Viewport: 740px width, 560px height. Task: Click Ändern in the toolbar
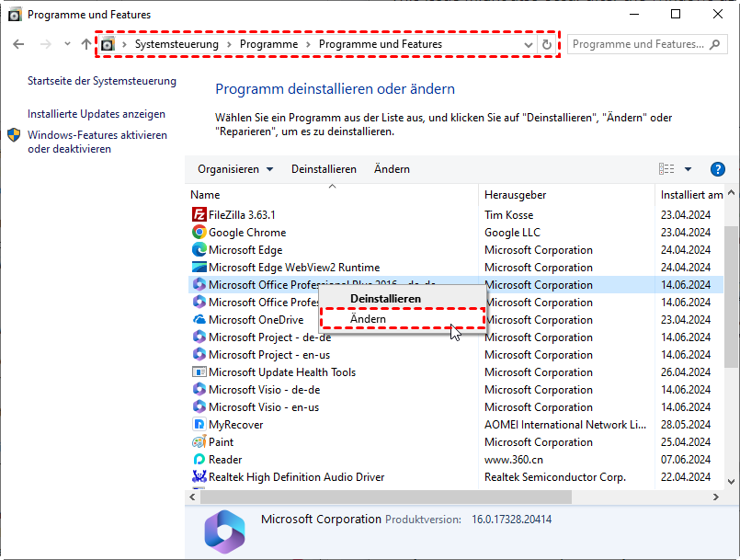coord(392,169)
